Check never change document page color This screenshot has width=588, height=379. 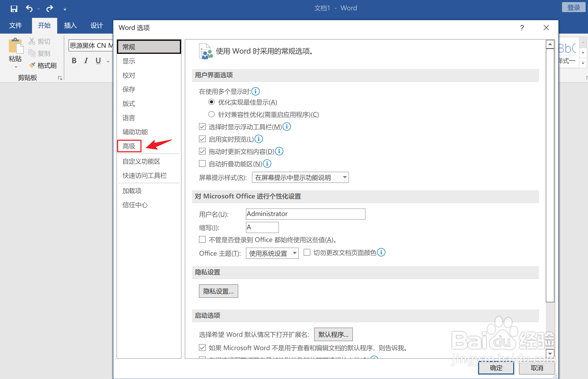click(x=307, y=252)
